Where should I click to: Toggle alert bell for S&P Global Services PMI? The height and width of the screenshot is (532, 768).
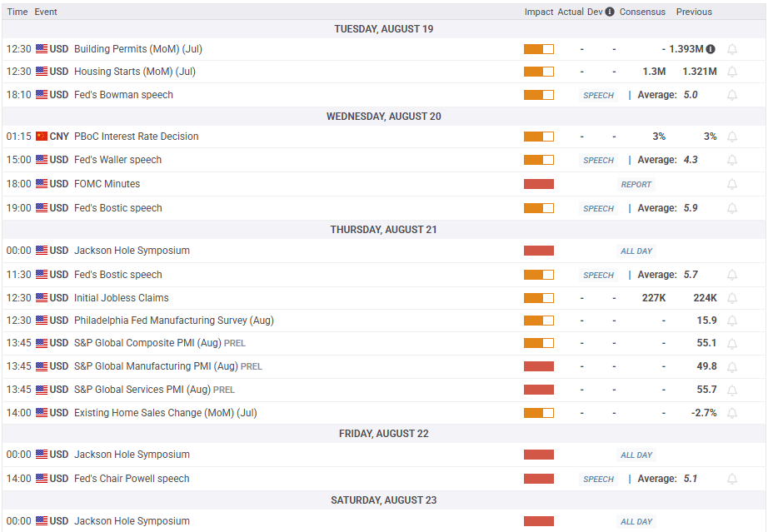(732, 390)
